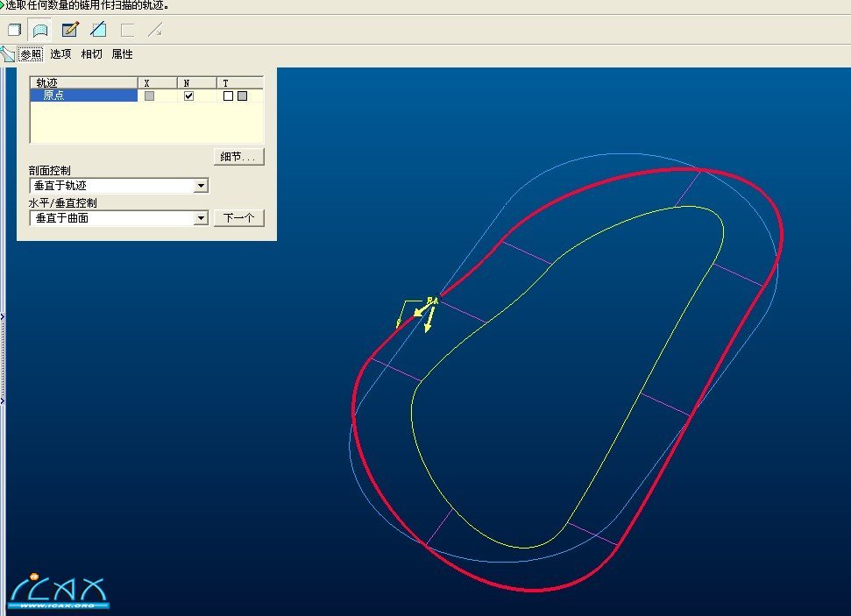
Task: Uncheck the N checkbox for 原点 trajectory
Action: click(x=188, y=96)
